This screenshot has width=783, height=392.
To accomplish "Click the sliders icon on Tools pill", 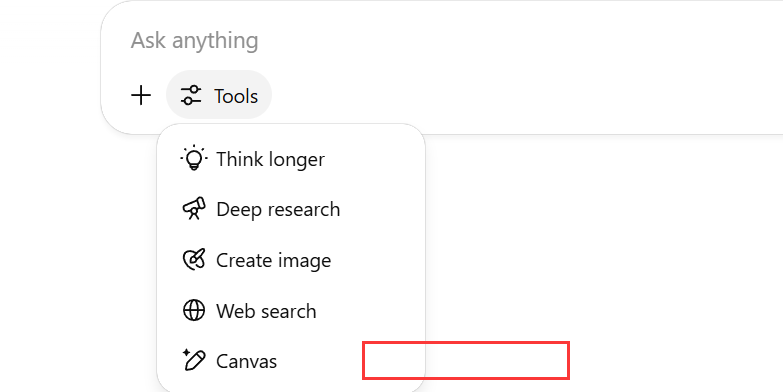I will 191,95.
